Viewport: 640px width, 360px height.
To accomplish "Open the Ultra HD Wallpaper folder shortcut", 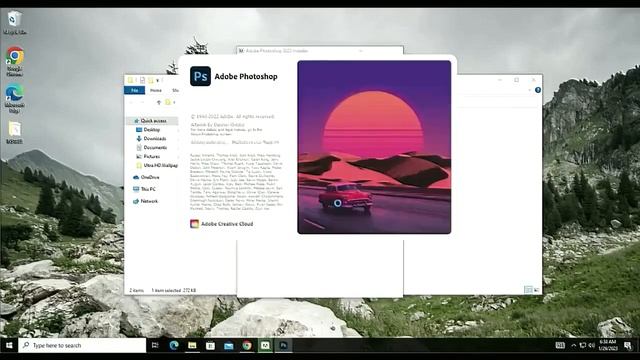I will pyautogui.click(x=158, y=165).
